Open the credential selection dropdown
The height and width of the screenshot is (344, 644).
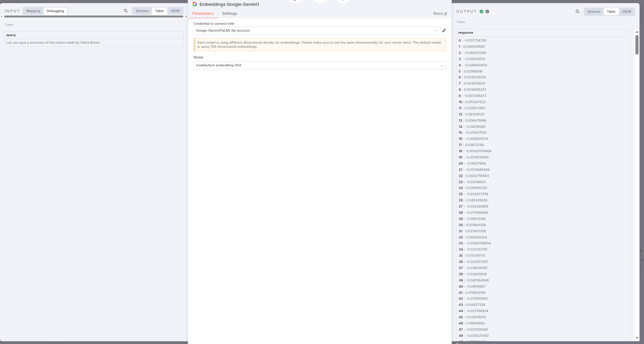pyautogui.click(x=316, y=31)
